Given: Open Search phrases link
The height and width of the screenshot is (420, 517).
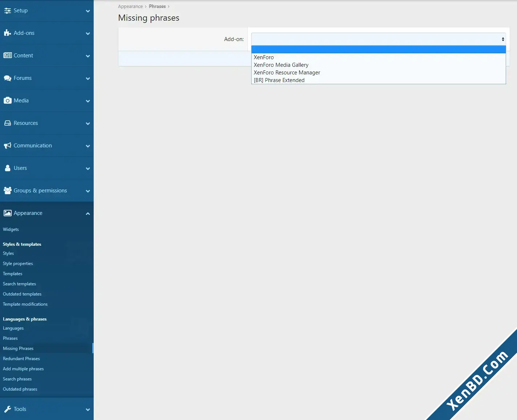Looking at the screenshot, I should coord(17,379).
